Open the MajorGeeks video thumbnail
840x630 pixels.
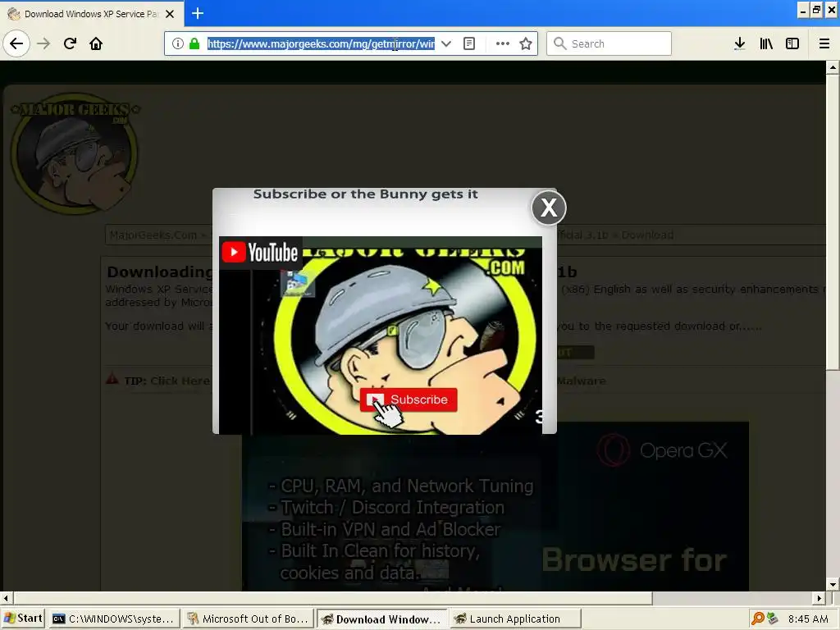click(381, 336)
